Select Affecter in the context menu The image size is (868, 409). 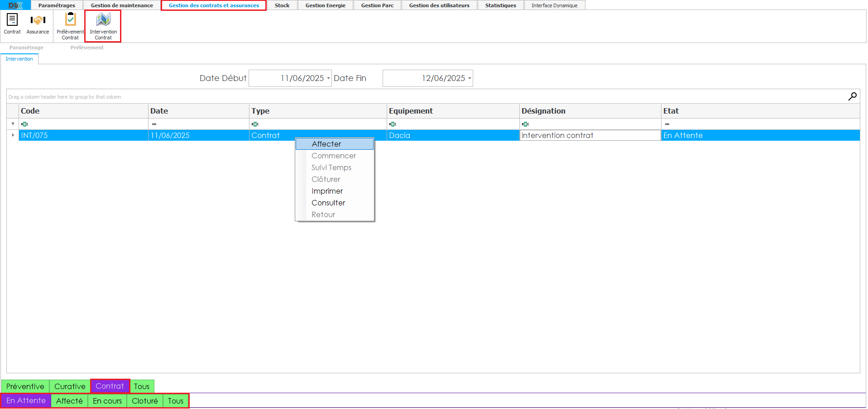pyautogui.click(x=326, y=144)
